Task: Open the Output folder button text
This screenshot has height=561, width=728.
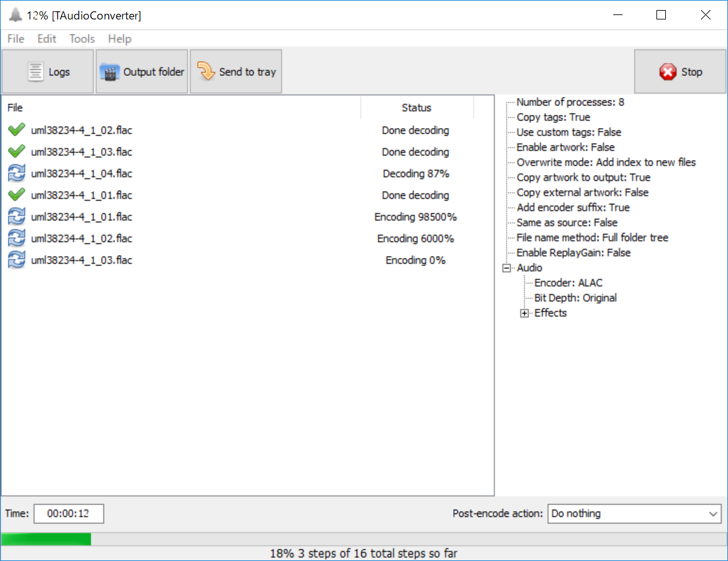Action: (154, 72)
